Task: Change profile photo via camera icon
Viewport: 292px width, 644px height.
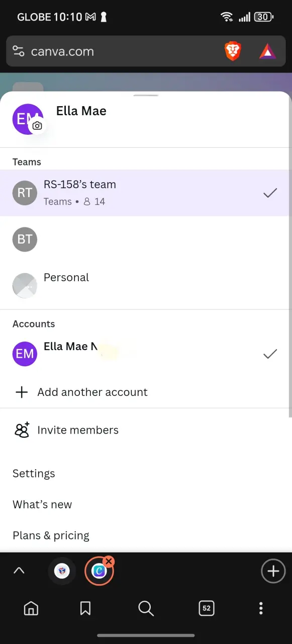Action: pyautogui.click(x=37, y=126)
